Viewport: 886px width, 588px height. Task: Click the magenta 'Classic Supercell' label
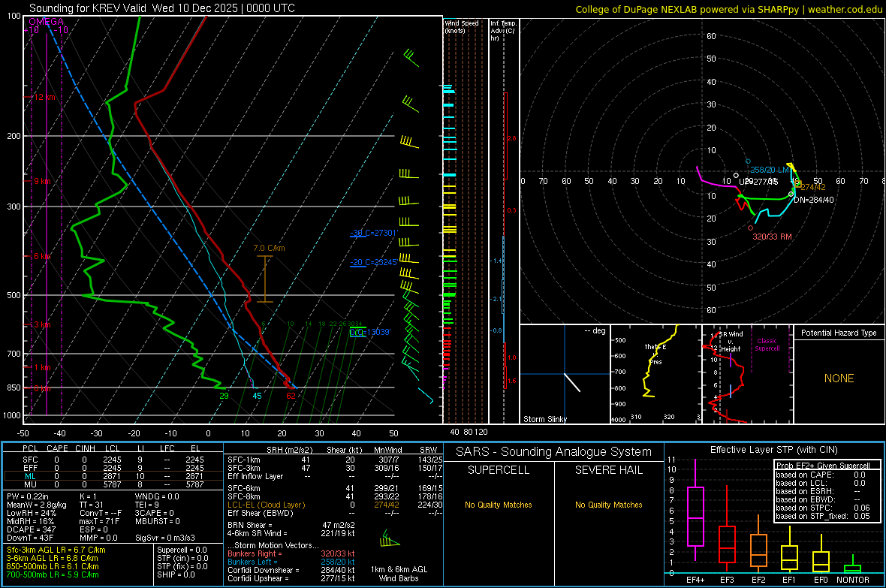(x=767, y=345)
